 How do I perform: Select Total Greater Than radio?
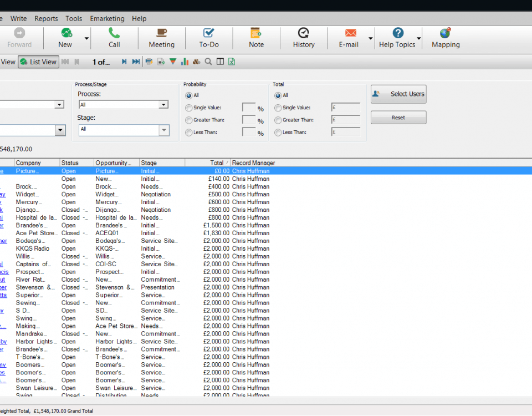[x=278, y=120]
